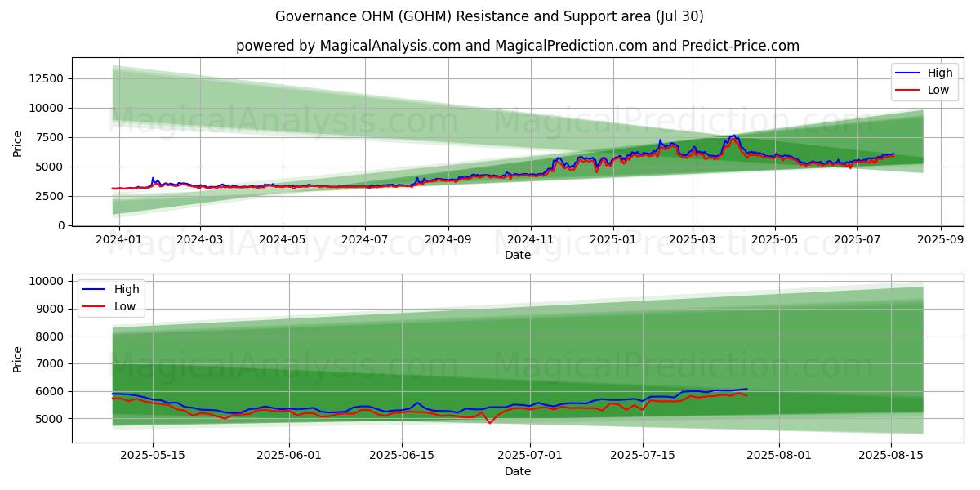Click the "9000" y-axis tick label

[x=49, y=309]
